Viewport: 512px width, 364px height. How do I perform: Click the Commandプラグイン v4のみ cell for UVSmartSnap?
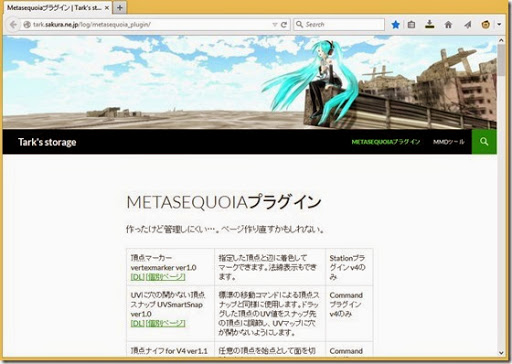tap(349, 314)
